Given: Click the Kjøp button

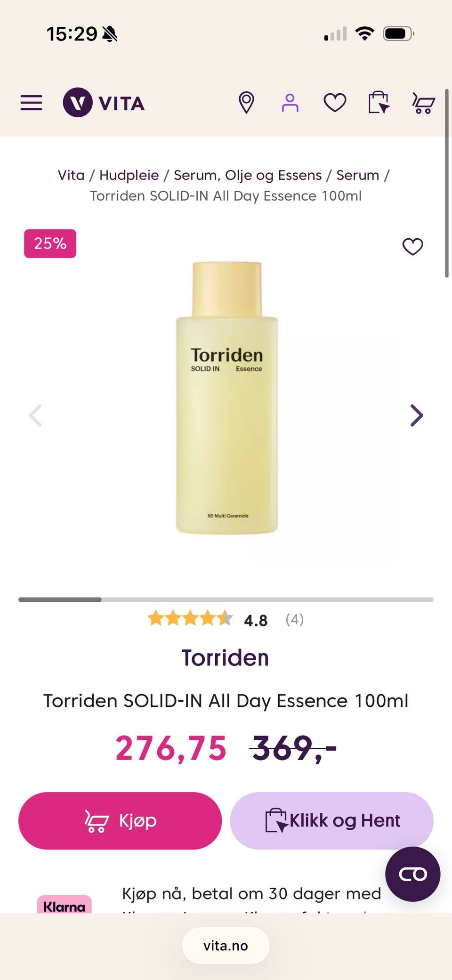Looking at the screenshot, I should click(x=120, y=821).
